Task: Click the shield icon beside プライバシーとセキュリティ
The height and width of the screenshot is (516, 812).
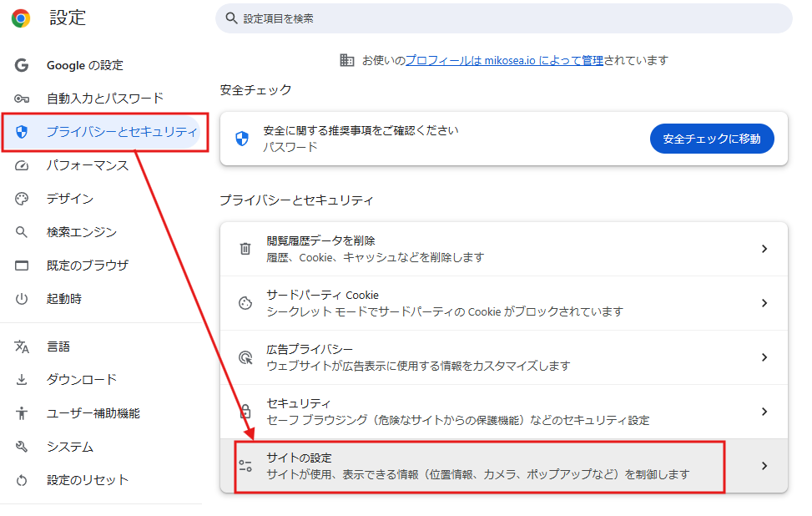Action: (x=21, y=132)
